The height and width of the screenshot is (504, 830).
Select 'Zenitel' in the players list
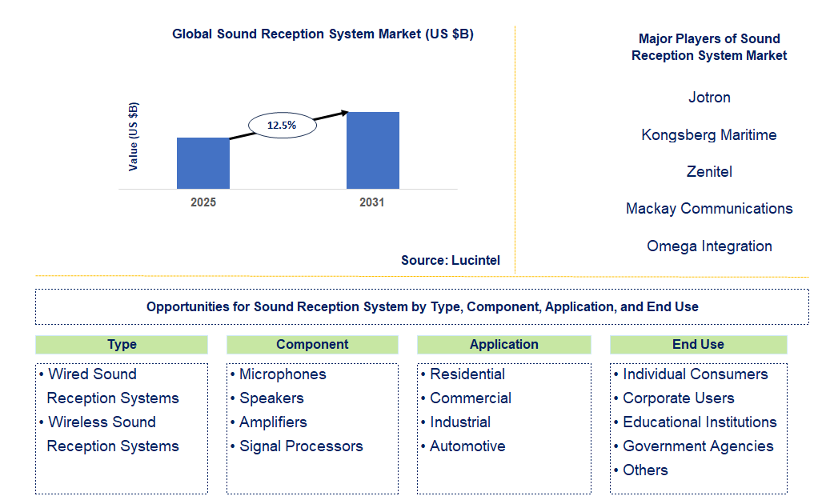point(709,171)
